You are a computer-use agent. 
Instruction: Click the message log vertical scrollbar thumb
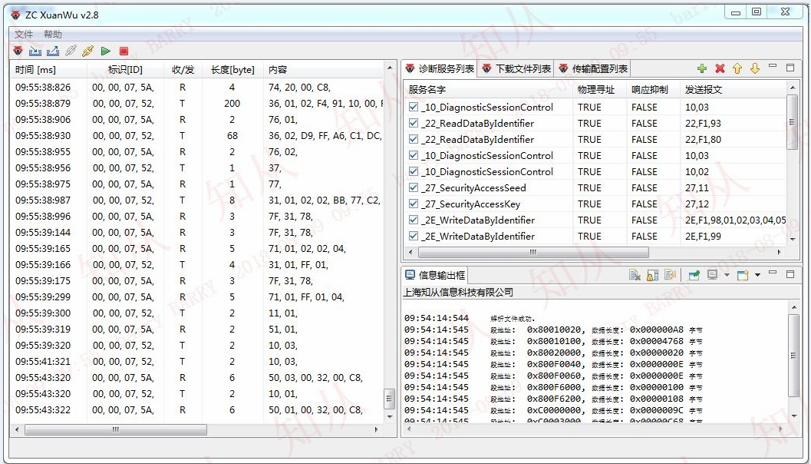(x=389, y=399)
